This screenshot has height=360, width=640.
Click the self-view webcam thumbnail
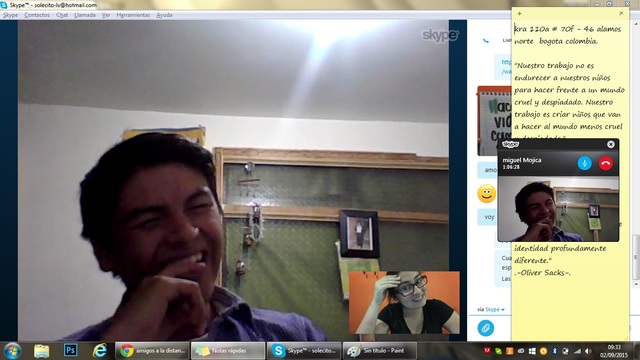(404, 302)
